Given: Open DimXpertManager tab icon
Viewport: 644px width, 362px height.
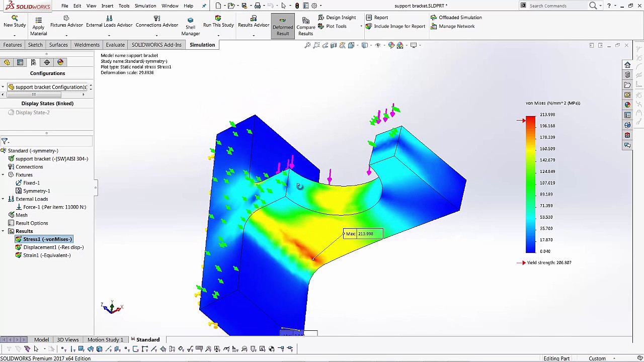Looking at the screenshot, I should (47, 62).
